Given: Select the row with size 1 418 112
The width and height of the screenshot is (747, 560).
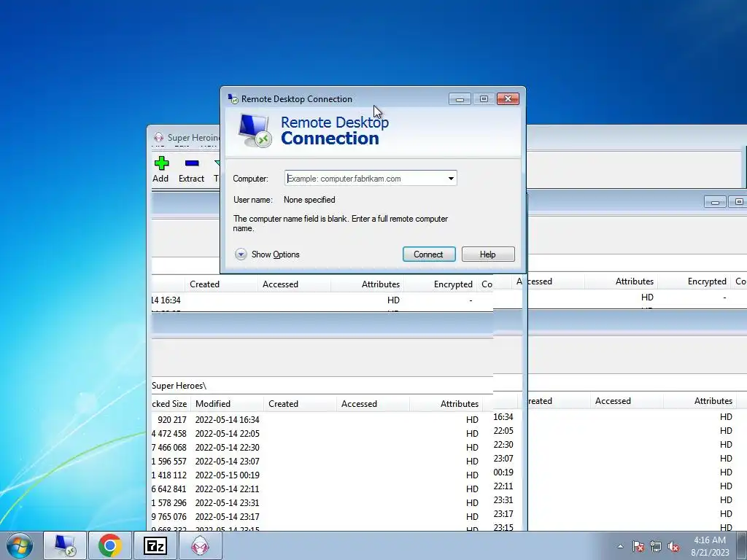Looking at the screenshot, I should [322, 475].
